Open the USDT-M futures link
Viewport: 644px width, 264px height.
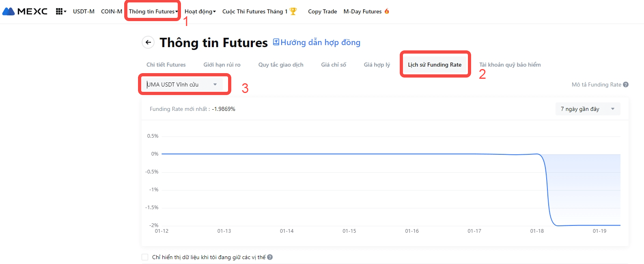(84, 11)
